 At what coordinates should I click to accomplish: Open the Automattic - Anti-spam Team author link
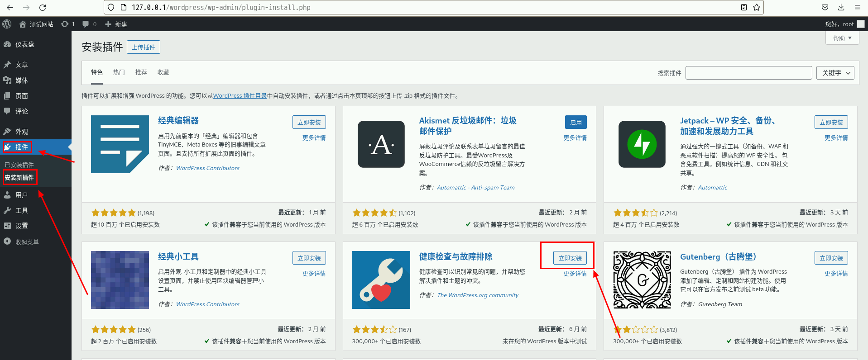click(476, 188)
